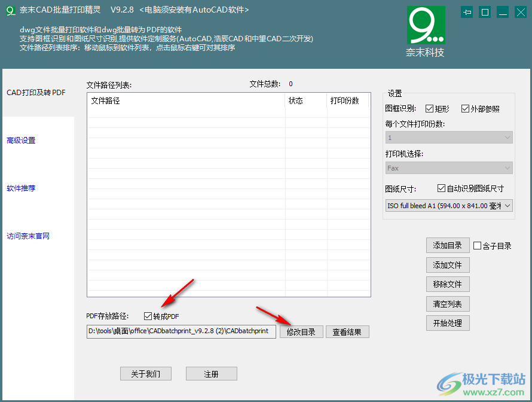Toggle the 转成PDF checkbox
Screen dimensions: 532x402
point(148,316)
